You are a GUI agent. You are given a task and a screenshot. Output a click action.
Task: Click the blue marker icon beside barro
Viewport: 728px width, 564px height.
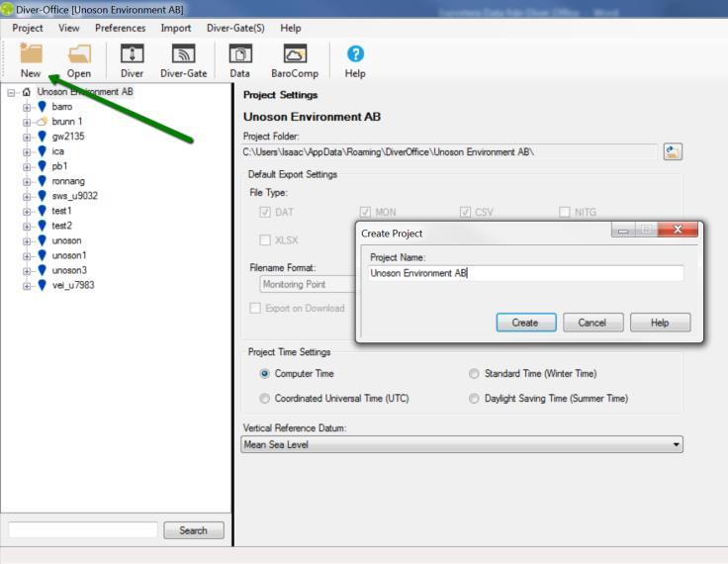click(43, 107)
